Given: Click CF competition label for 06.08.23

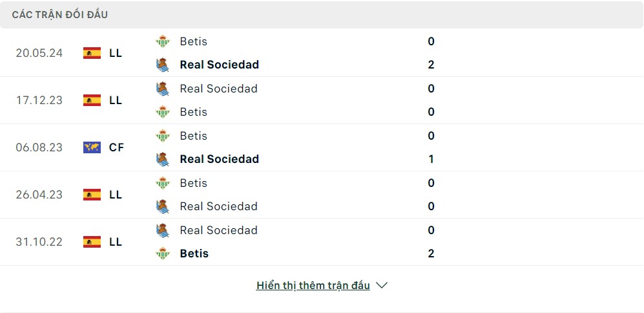Looking at the screenshot, I should pos(116,147).
